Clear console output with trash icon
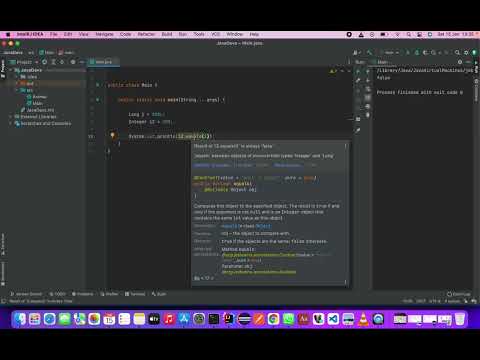 tap(368, 115)
